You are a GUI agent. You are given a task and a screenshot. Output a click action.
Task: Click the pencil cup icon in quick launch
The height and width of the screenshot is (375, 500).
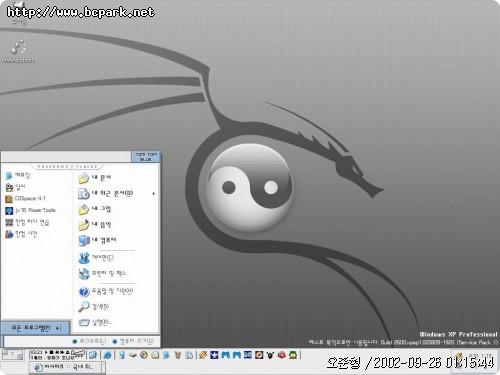point(177,355)
